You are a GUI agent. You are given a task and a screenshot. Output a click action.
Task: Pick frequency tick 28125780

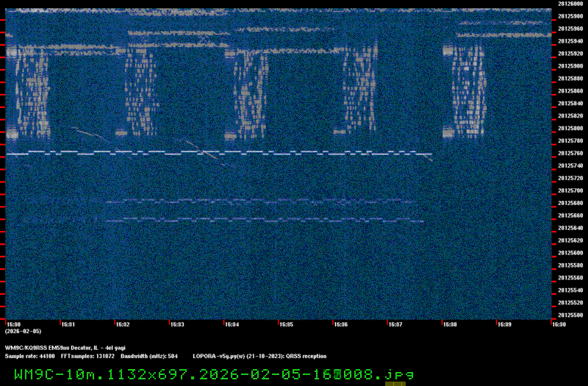570,140
